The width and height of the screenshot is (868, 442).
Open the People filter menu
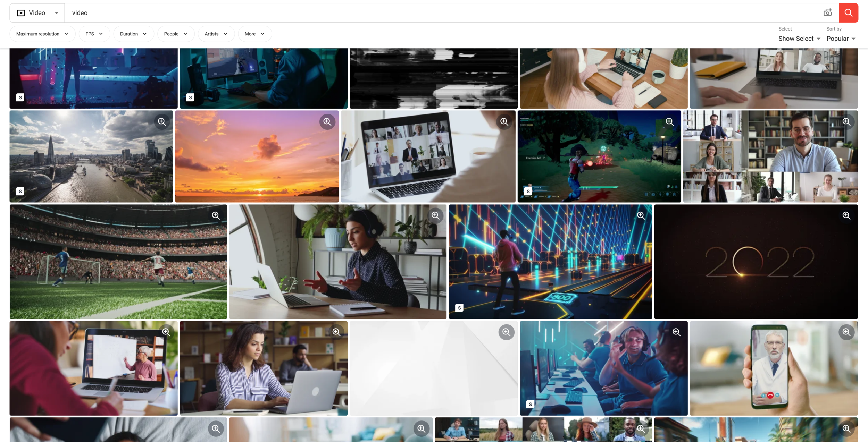point(176,34)
